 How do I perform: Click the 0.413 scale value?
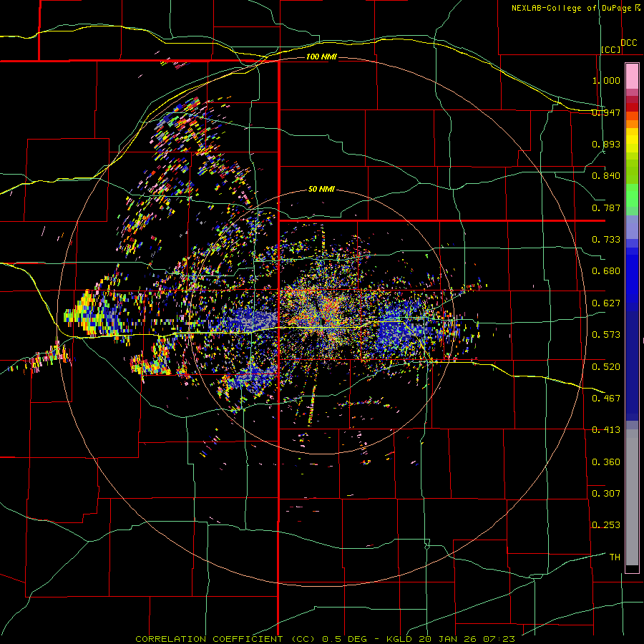[606, 430]
